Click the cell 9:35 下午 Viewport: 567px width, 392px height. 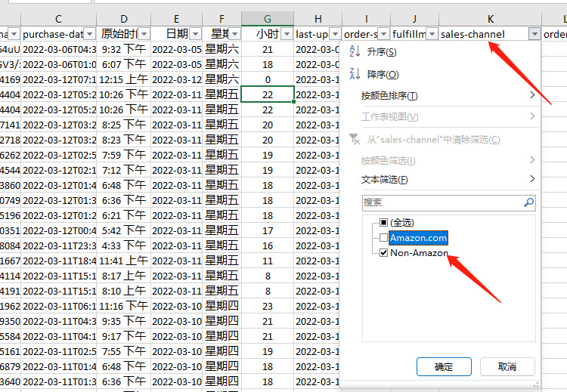(124, 321)
